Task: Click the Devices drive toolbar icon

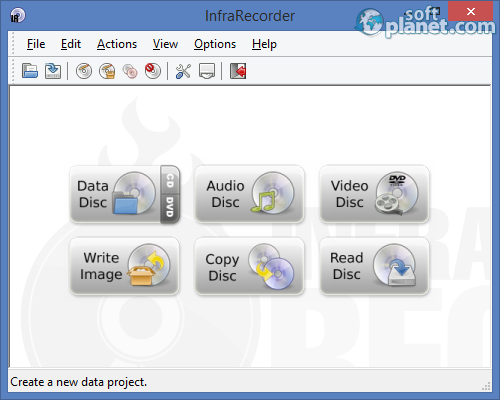Action: pos(207,71)
